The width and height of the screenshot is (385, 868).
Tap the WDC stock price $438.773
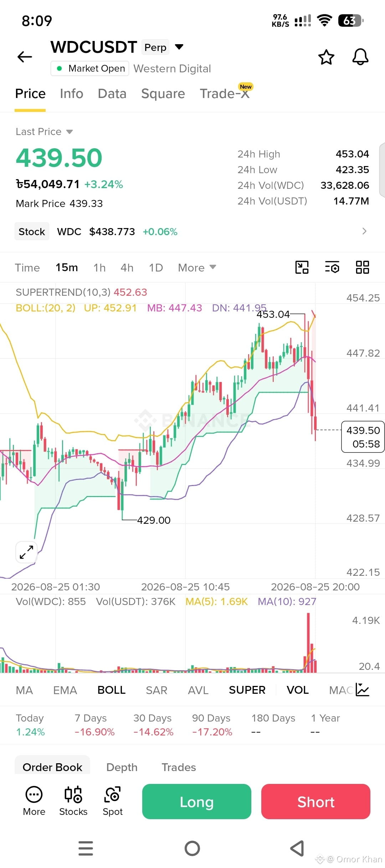click(112, 232)
